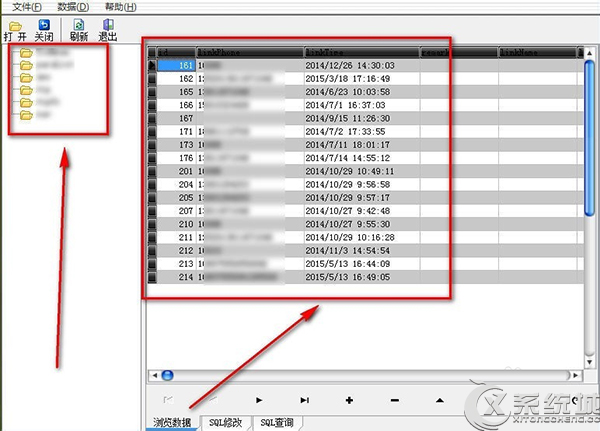
Task: Jump to first record in navigator
Action: 168,400
